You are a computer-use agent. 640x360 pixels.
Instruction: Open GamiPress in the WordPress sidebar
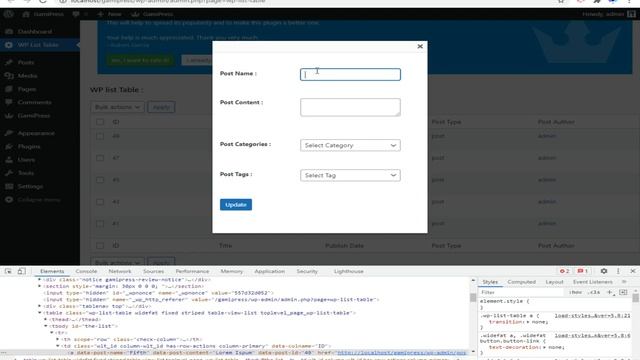coord(33,116)
